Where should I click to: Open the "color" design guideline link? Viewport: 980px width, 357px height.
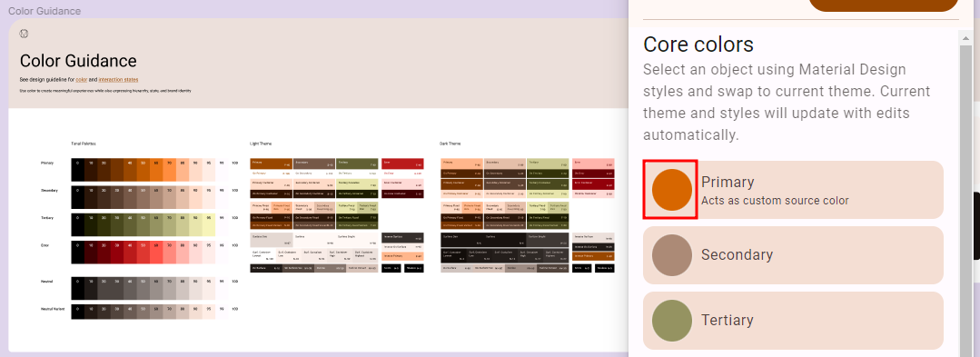pos(81,80)
